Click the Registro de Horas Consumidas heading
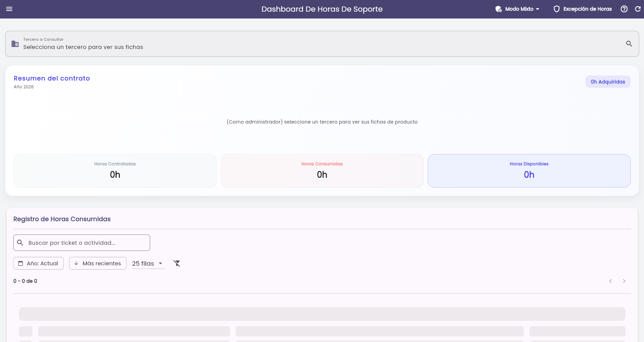 (x=62, y=219)
